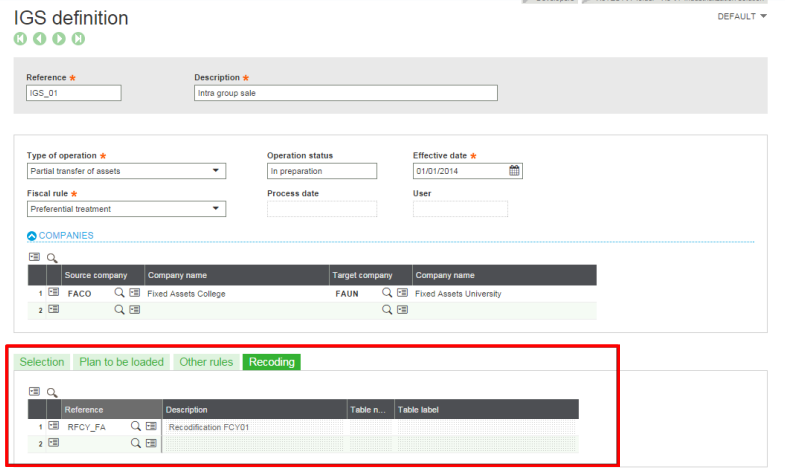Go to the next record arrow
The width and height of the screenshot is (785, 475).
tap(59, 39)
